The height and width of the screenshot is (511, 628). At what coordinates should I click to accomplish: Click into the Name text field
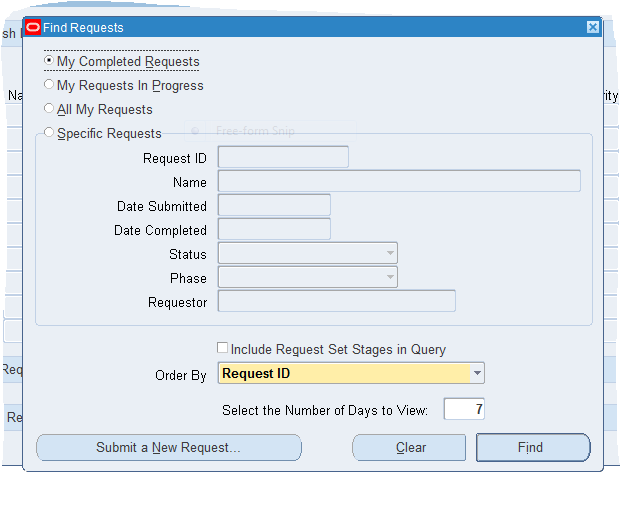point(399,182)
